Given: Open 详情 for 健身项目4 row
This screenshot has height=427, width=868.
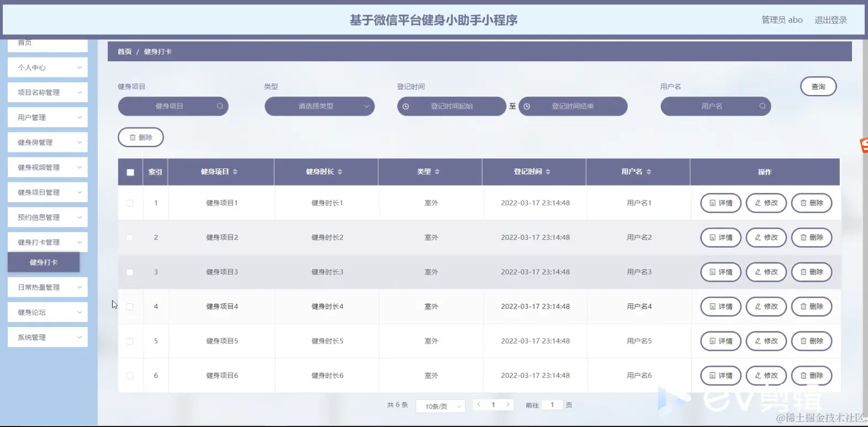Looking at the screenshot, I should pyautogui.click(x=721, y=307).
